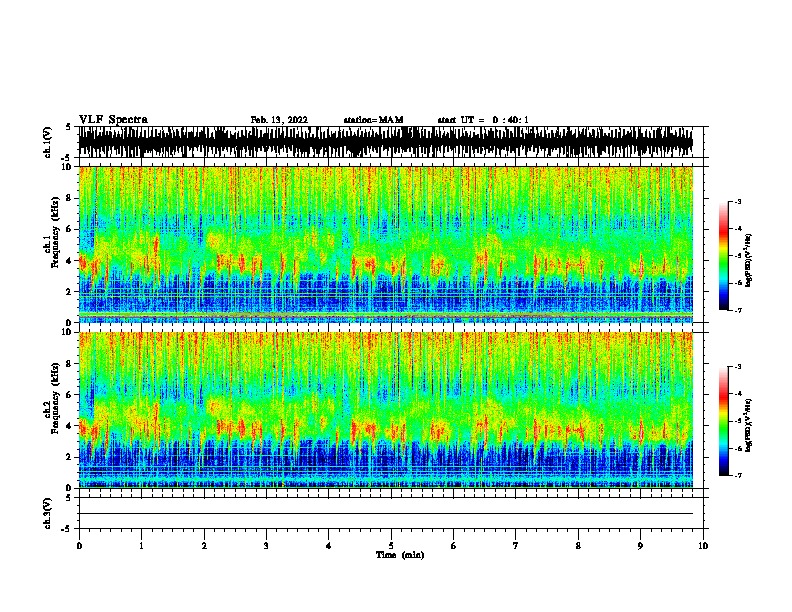This screenshot has height=612, width=792.
Task: Click the time axis tick label '10'
Action: tap(703, 546)
